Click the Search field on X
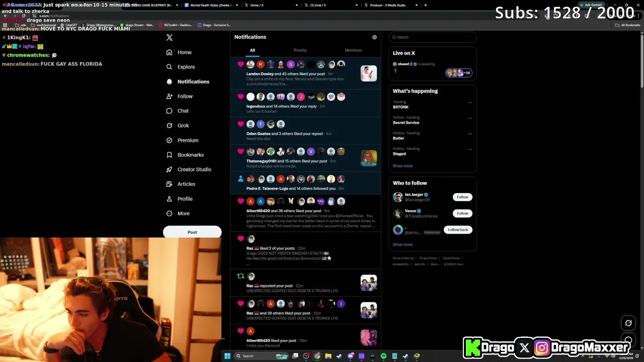This screenshot has width=644, height=362. [x=433, y=37]
